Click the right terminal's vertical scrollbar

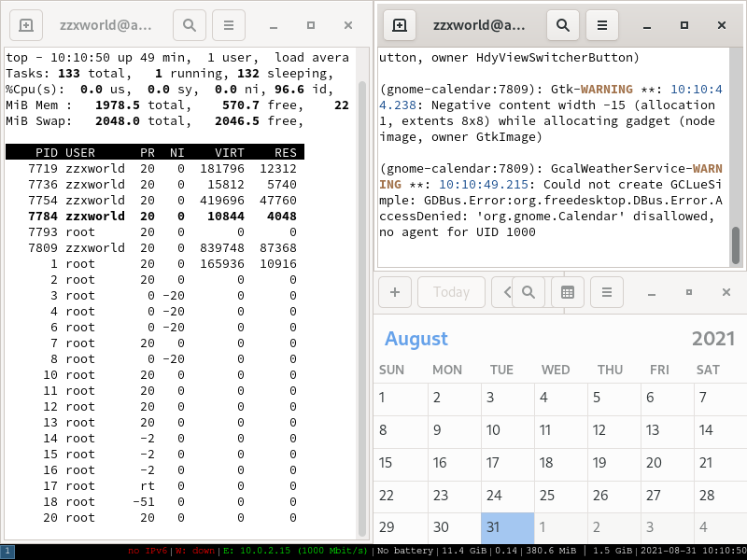click(736, 245)
